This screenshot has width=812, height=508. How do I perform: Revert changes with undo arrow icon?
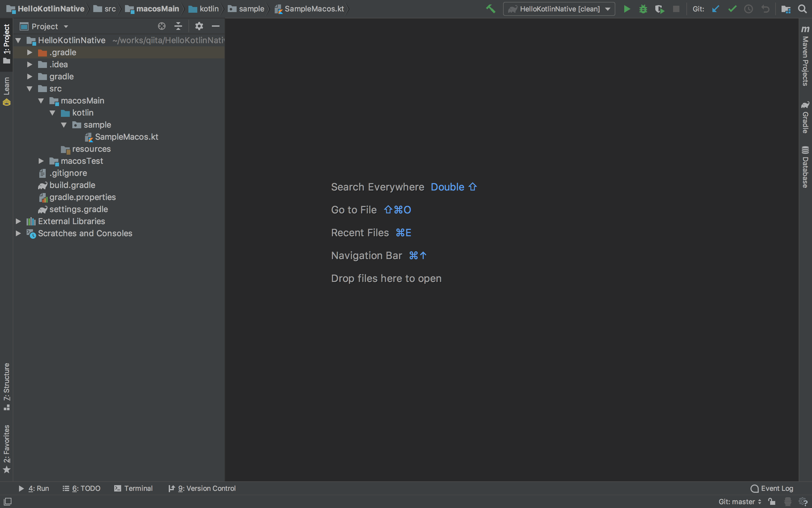pos(765,9)
